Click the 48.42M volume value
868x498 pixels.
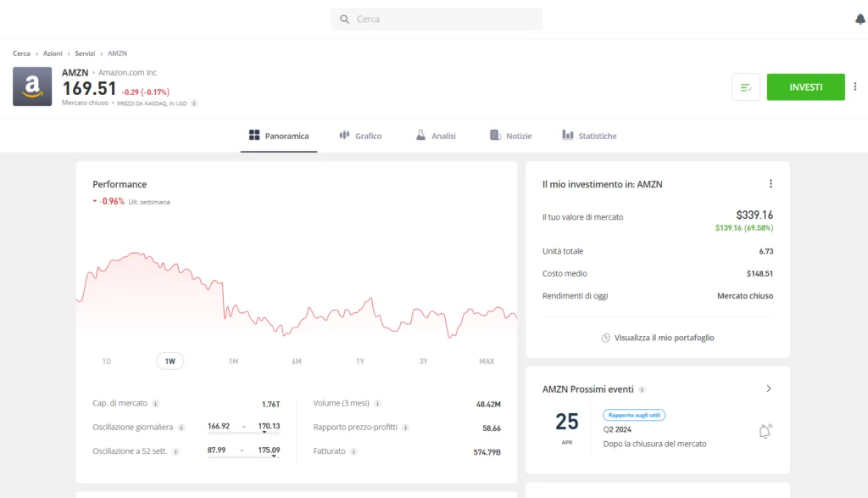pos(488,405)
